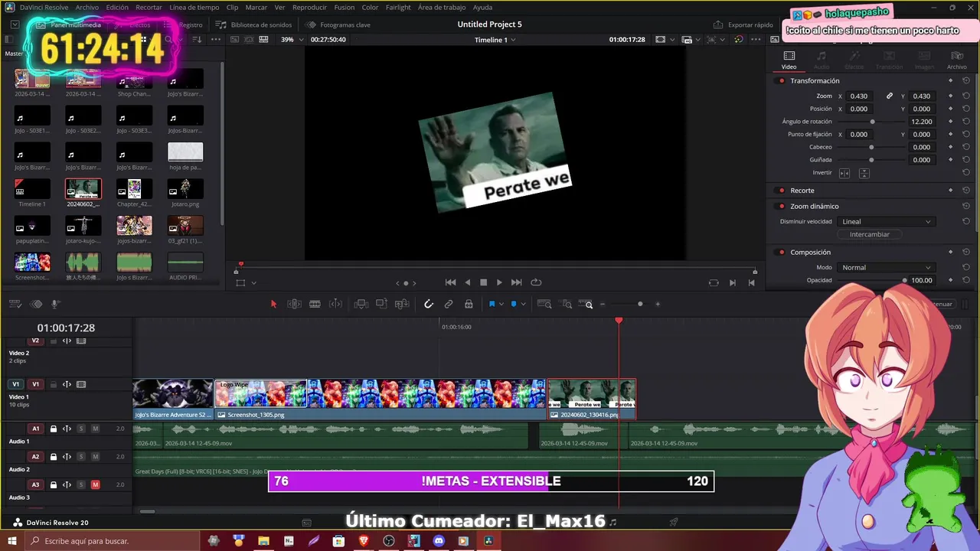Jump to the first frame
Screen dimensions: 980x551
click(x=450, y=282)
